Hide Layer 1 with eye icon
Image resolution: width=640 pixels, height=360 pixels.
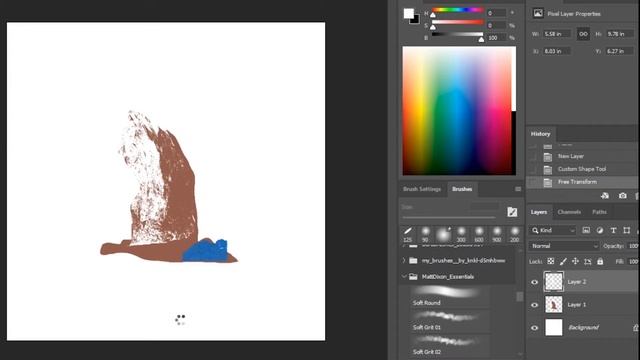534,305
